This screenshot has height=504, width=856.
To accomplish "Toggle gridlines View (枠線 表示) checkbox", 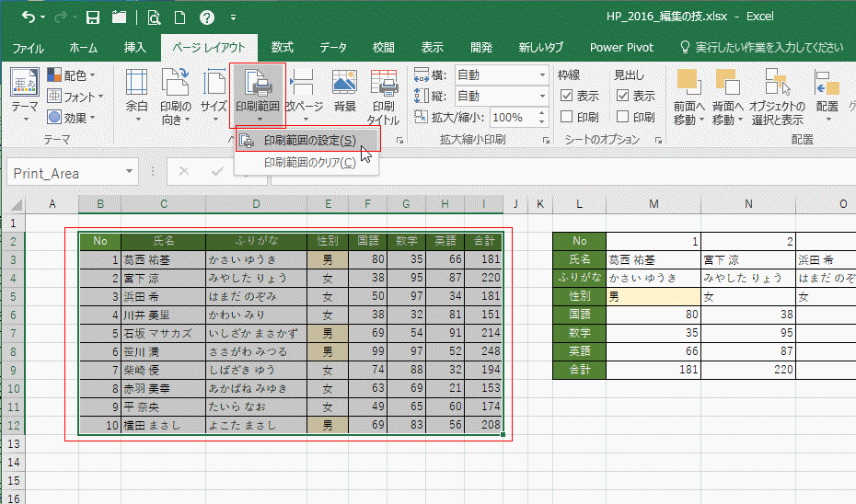I will pyautogui.click(x=567, y=96).
